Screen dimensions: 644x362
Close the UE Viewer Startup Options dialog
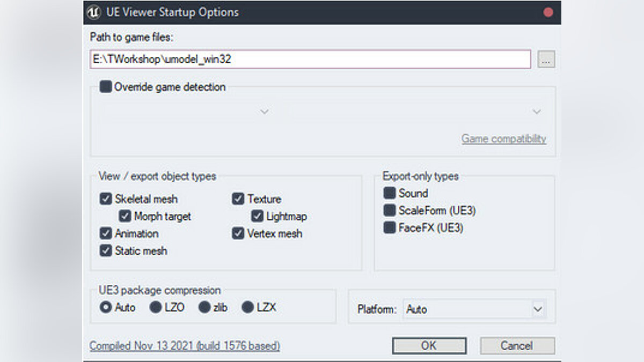pyautogui.click(x=548, y=12)
